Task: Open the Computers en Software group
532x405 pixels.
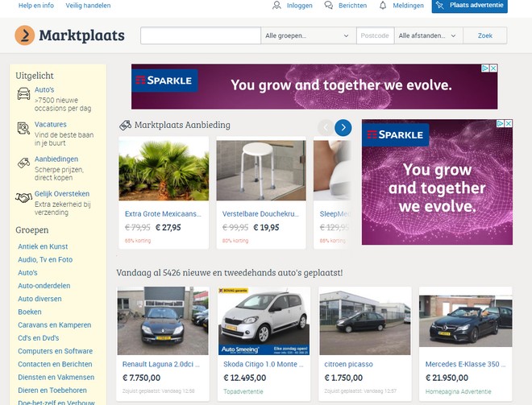Action: coord(56,351)
